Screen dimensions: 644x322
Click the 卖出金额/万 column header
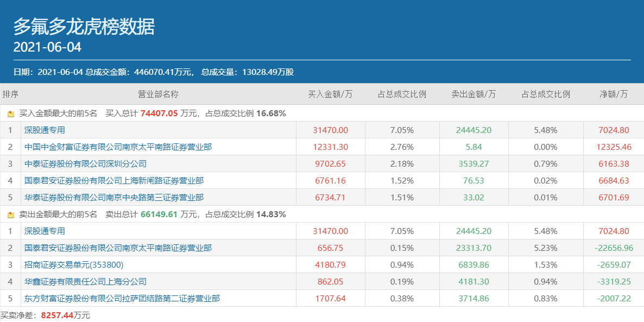[473, 94]
